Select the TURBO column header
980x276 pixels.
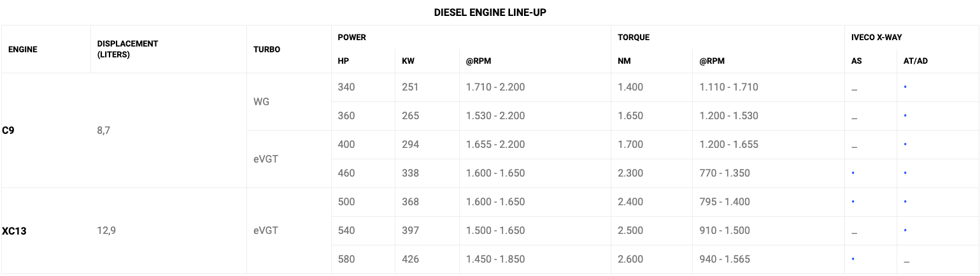tap(266, 49)
